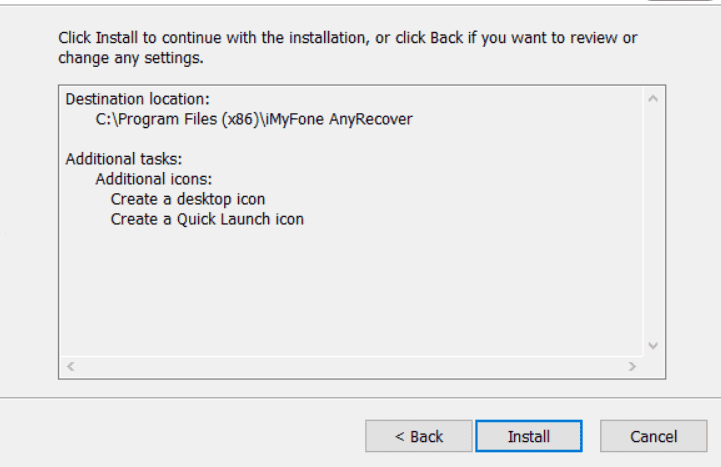Click empty space inside the summary text box
This screenshot has height=467, width=721.
351,290
